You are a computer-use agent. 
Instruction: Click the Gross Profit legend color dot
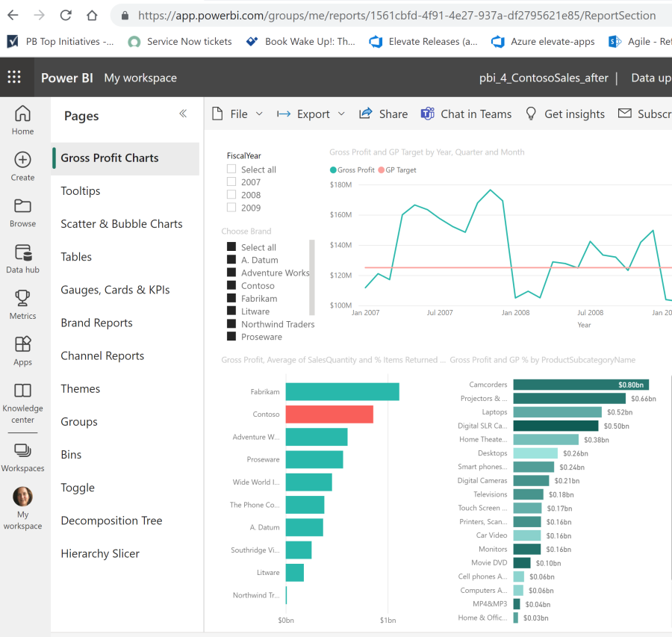(333, 170)
